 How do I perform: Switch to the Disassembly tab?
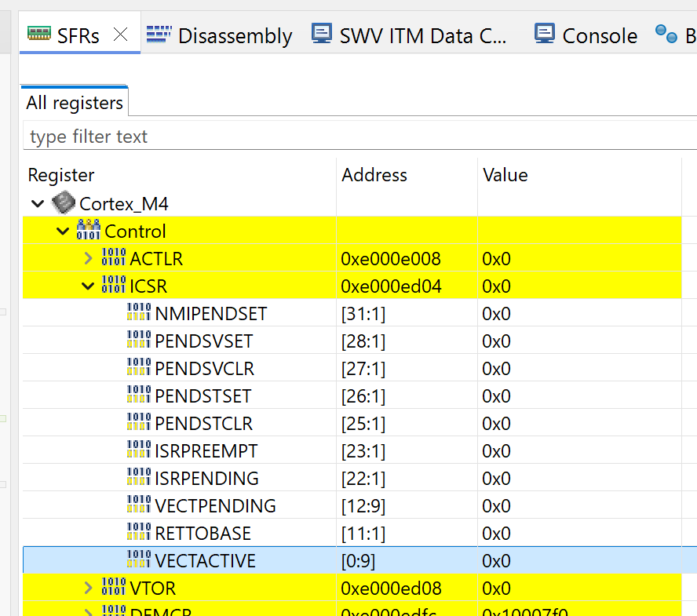219,35
